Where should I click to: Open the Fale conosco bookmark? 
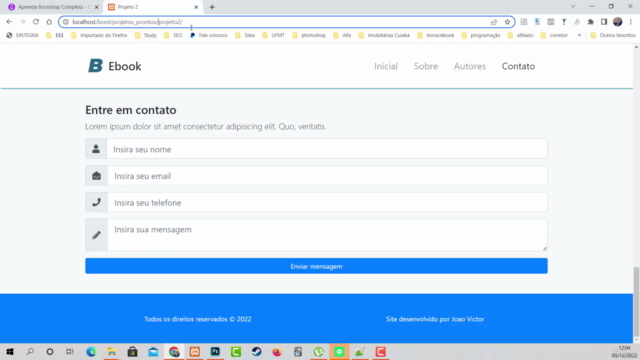[209, 35]
